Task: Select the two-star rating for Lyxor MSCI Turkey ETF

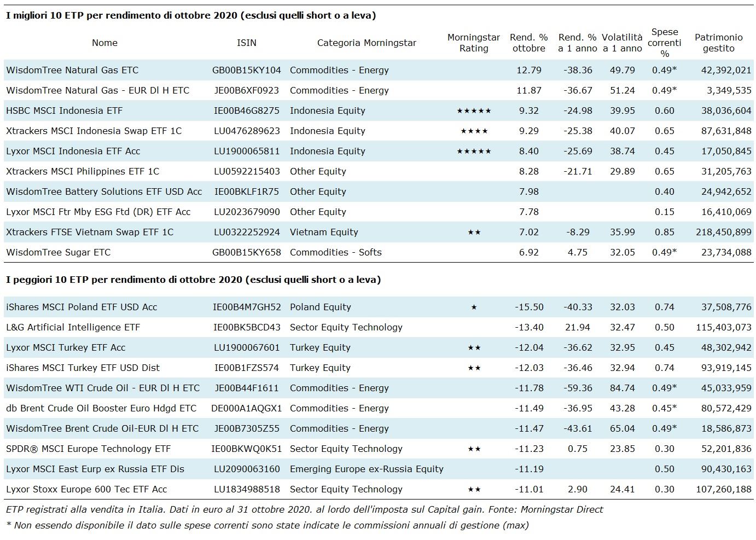Action: (474, 348)
